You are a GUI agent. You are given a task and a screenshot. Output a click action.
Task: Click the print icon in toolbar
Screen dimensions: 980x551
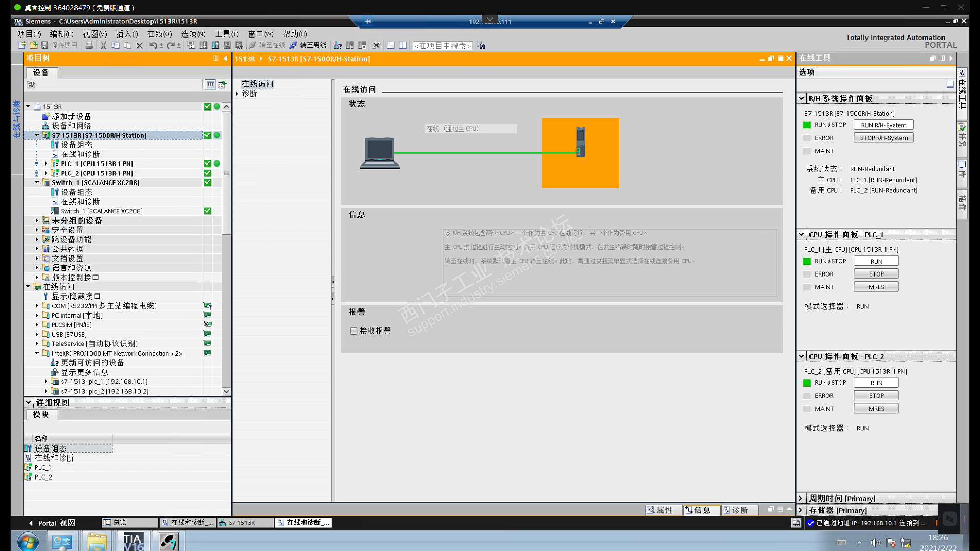89,45
